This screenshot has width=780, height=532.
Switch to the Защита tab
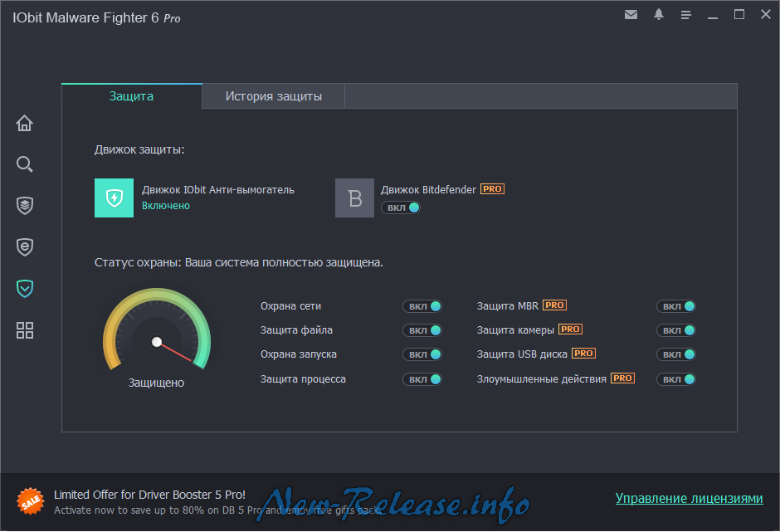(x=132, y=96)
